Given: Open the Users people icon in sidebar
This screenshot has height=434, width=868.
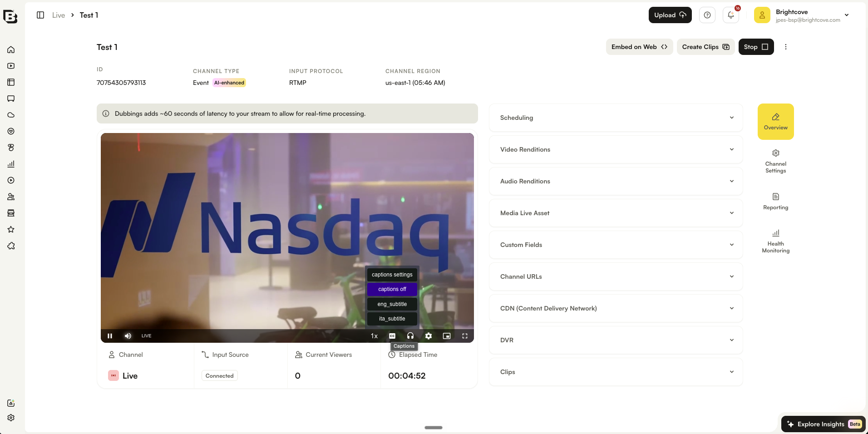Looking at the screenshot, I should [x=11, y=197].
